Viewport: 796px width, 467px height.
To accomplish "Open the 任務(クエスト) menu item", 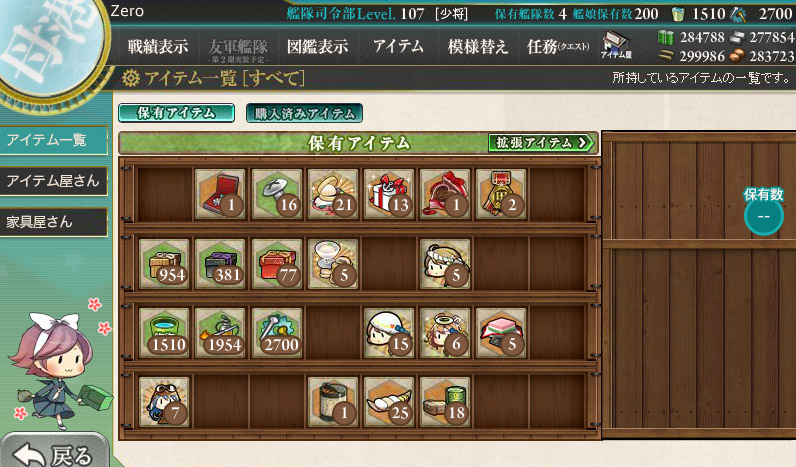I will 557,47.
